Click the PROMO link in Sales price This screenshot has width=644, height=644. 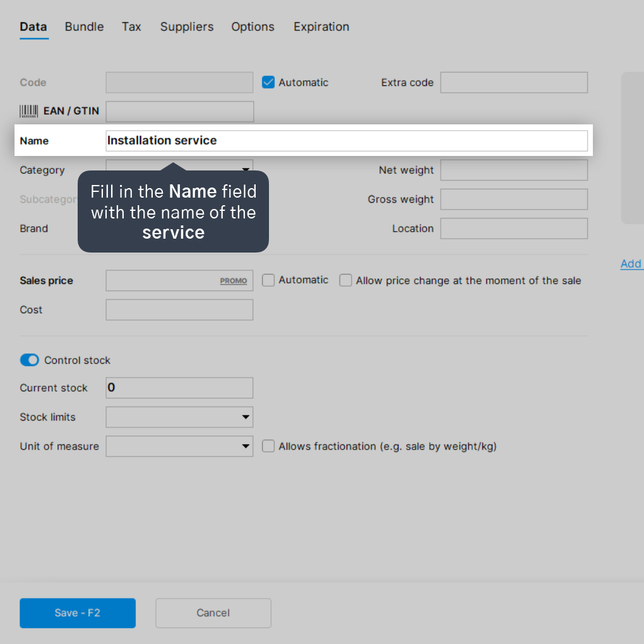(x=233, y=281)
